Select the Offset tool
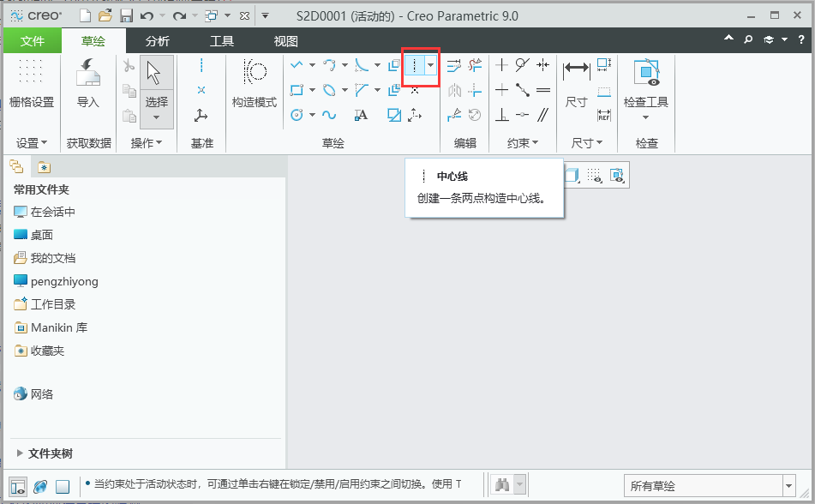 394,65
